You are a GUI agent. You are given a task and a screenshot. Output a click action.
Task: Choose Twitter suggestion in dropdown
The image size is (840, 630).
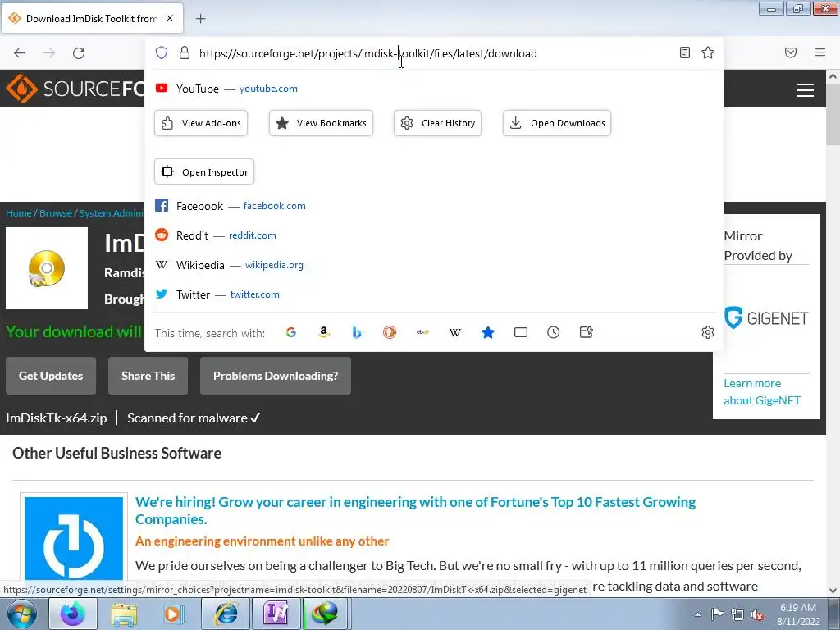click(434, 294)
